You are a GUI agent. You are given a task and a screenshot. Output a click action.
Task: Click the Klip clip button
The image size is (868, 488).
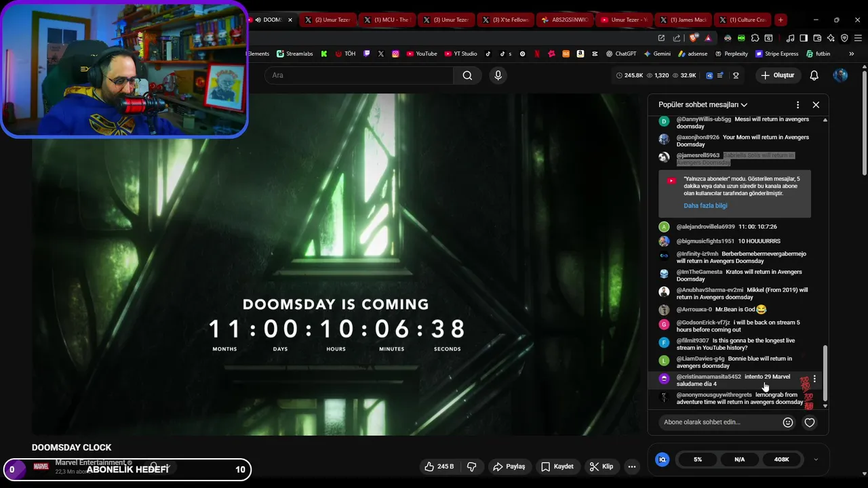601,466
